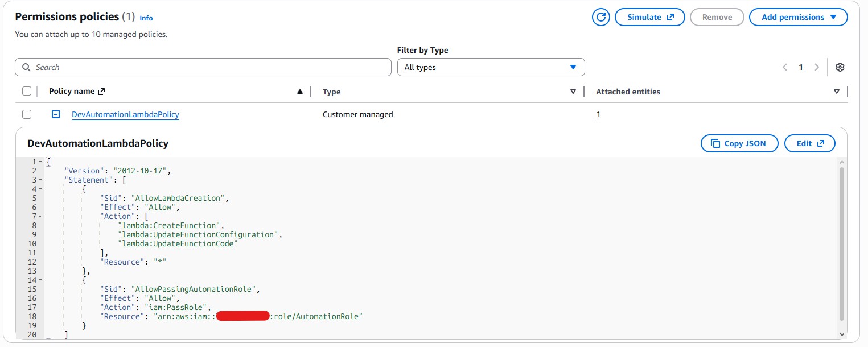
Task: Click the policy search input field
Action: (203, 67)
